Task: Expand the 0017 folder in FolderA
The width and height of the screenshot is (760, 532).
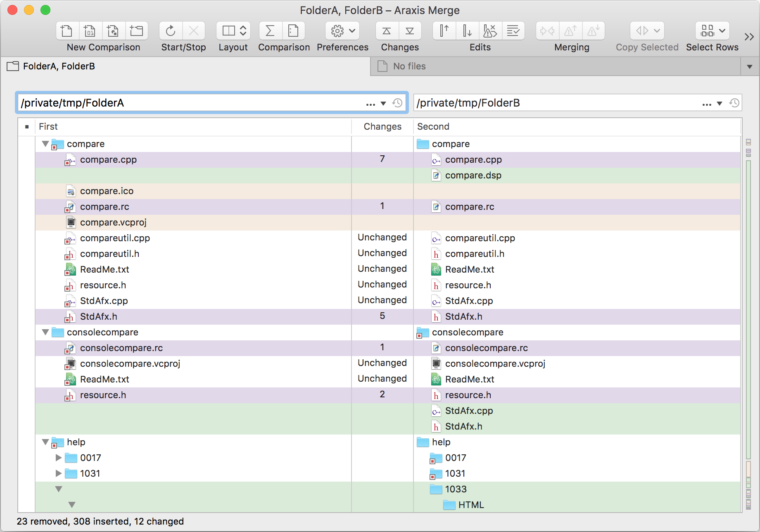Action: 58,458
